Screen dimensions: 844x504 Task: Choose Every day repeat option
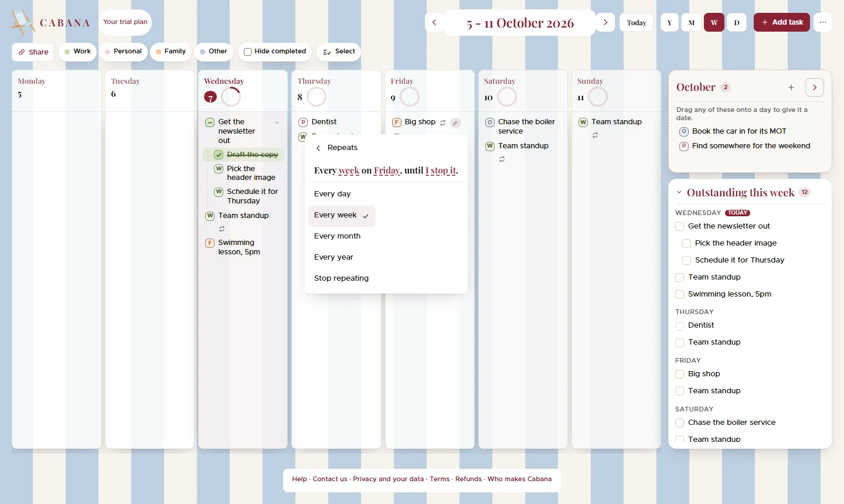[x=332, y=194]
